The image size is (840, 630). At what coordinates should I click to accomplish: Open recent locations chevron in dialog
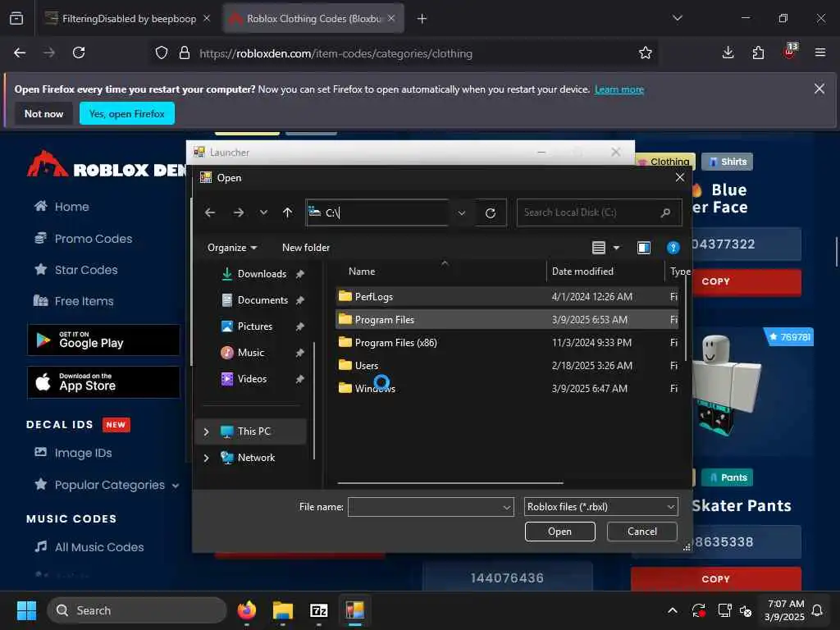263,212
